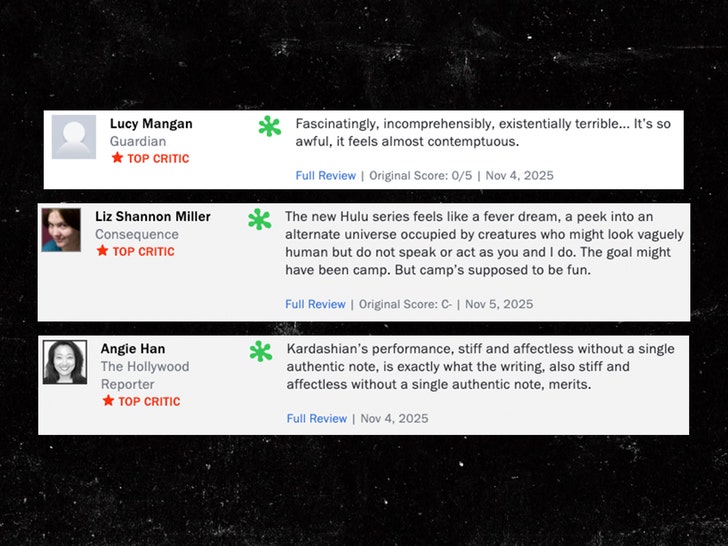Click Top Critic star beside Lucy Mangan

click(117, 158)
